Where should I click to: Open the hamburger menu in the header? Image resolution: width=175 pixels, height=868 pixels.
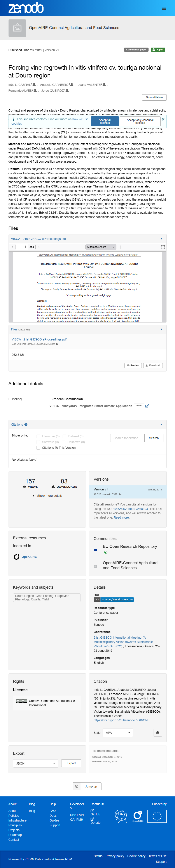pyautogui.click(x=163, y=9)
